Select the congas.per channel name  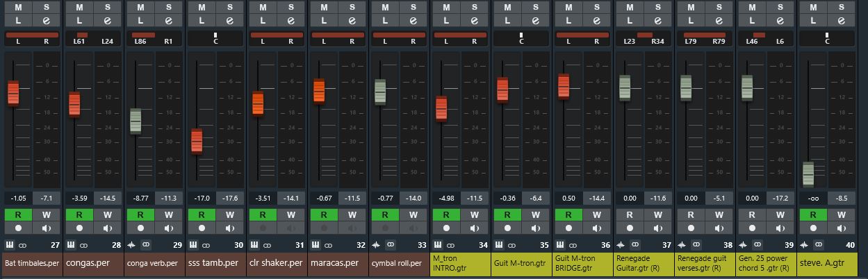pyautogui.click(x=93, y=264)
